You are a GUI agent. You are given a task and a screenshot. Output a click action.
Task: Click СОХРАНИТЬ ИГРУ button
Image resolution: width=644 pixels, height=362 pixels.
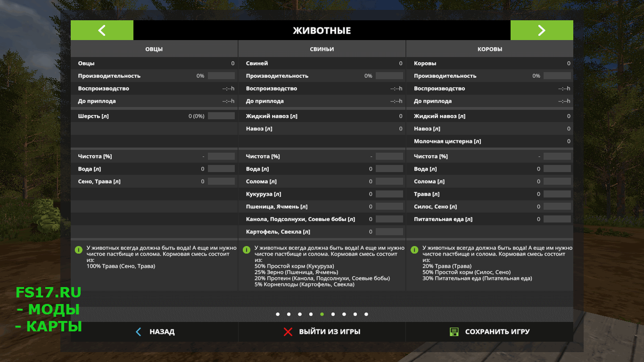pos(489,332)
